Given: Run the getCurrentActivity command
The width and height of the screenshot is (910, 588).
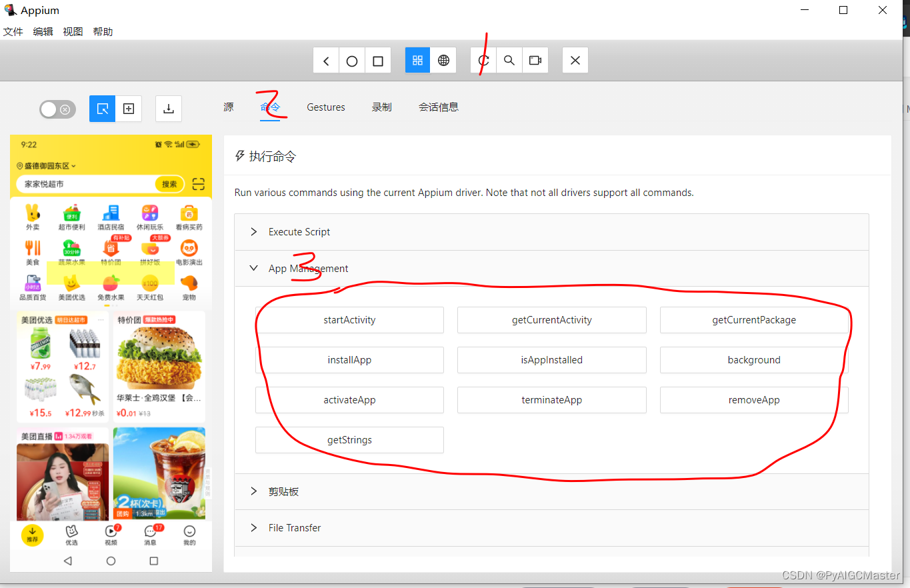Looking at the screenshot, I should coord(552,320).
